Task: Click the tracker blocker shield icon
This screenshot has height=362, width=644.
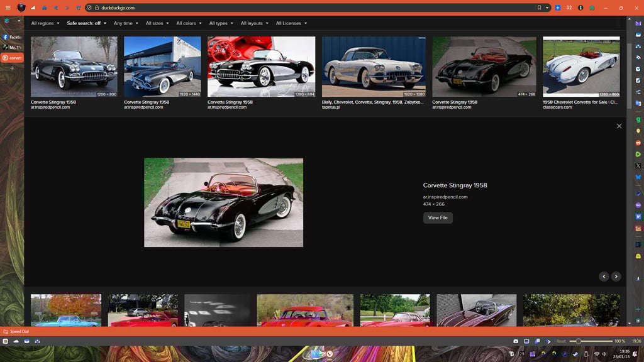Action: click(x=89, y=8)
